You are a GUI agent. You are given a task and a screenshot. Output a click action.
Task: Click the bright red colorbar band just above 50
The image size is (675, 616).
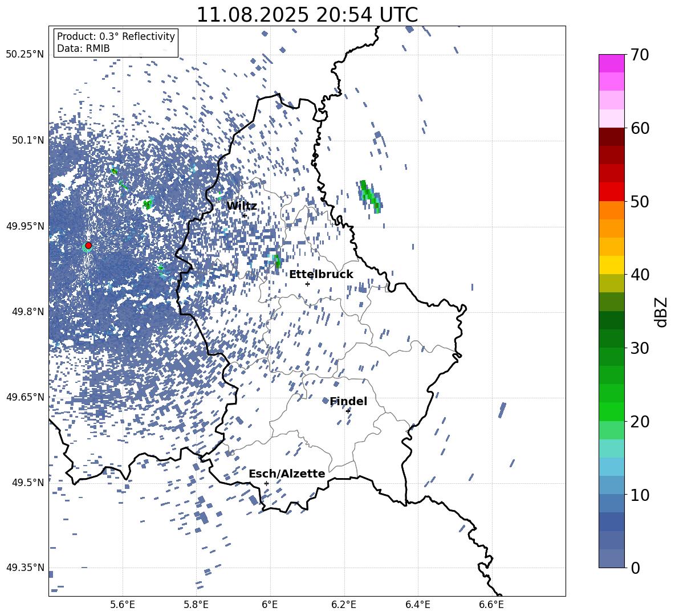pyautogui.click(x=611, y=192)
